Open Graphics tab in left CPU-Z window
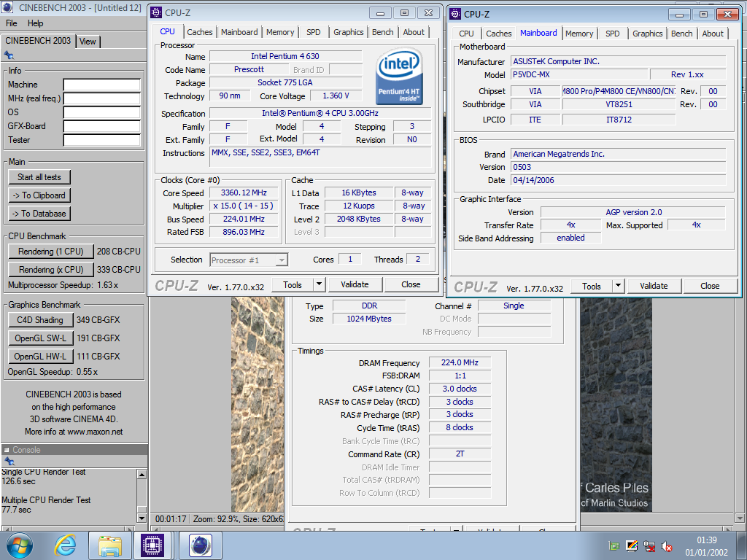Screen dimensions: 747x560 348,32
